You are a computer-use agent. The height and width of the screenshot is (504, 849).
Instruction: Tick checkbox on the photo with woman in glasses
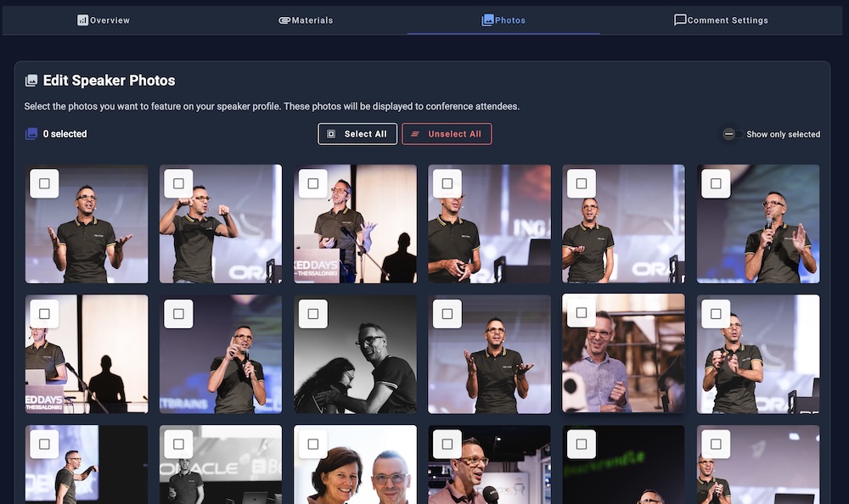pyautogui.click(x=313, y=444)
